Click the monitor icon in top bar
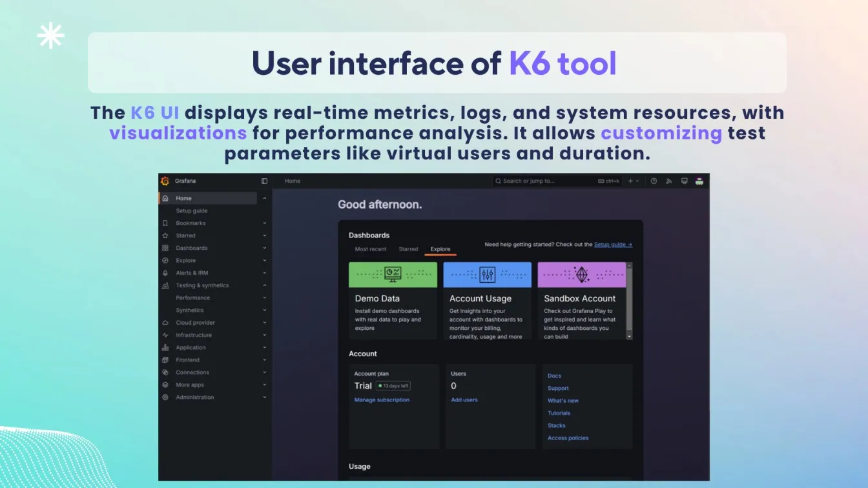 click(x=684, y=181)
